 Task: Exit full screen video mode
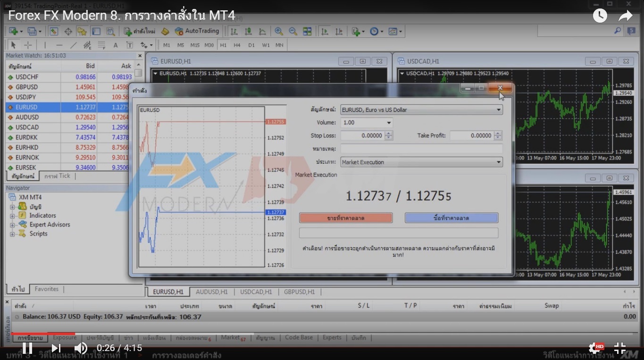(x=620, y=348)
